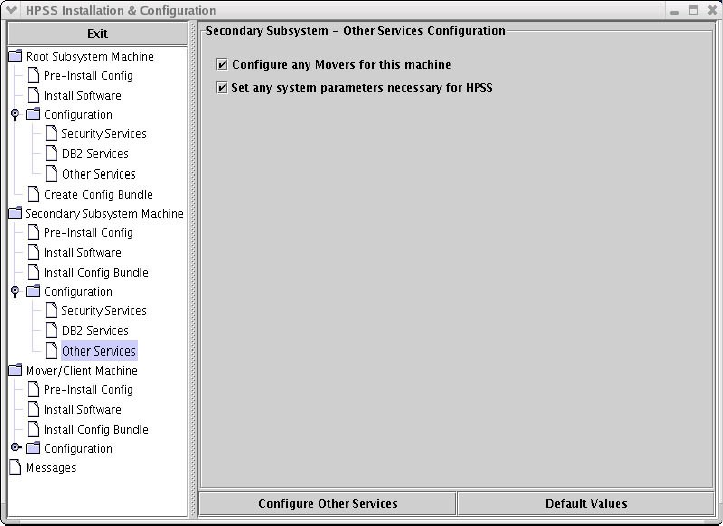Viewport: 723px width, 526px height.
Task: Click the Root Subsystem Machine folder icon
Action: coord(15,56)
